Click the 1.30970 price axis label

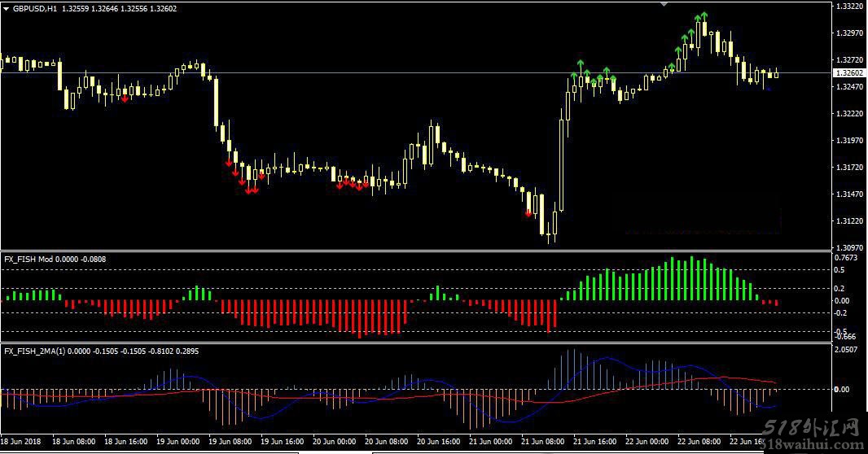point(849,247)
